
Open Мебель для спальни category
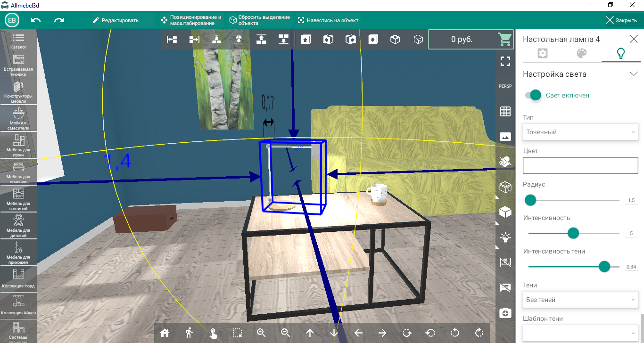[x=18, y=172]
